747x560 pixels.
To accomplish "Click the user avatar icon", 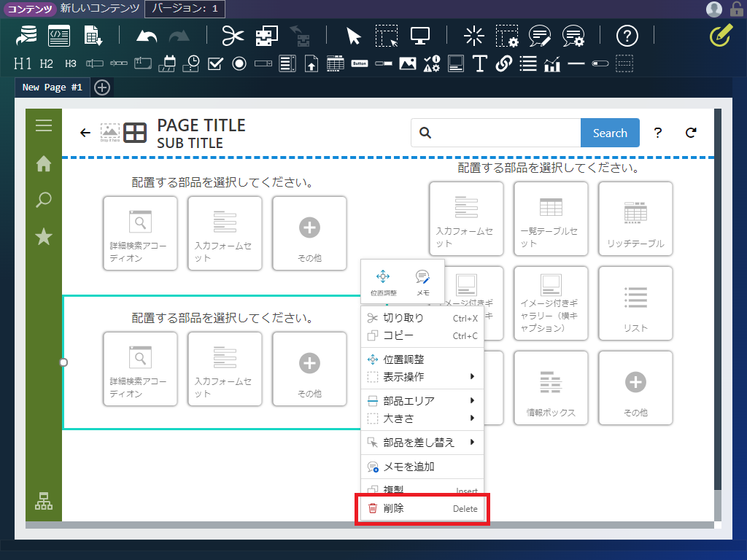I will tap(713, 9).
